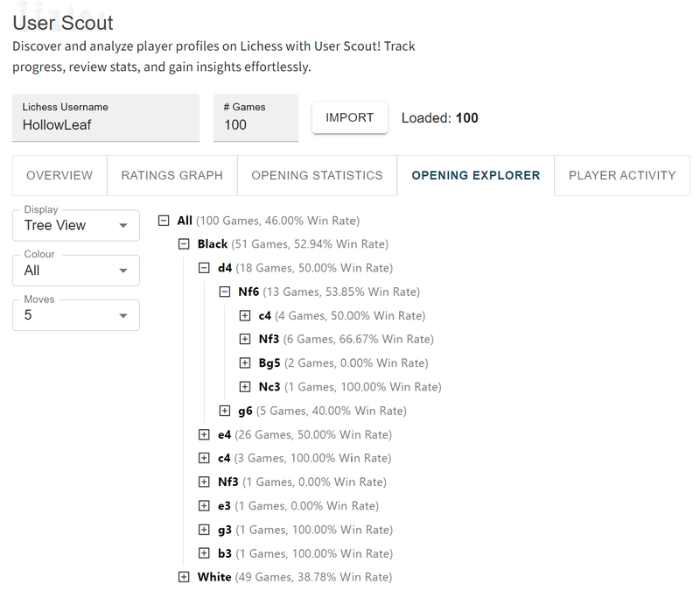Collapse the Nf6 response node
The height and width of the screenshot is (598, 700).
tap(225, 292)
